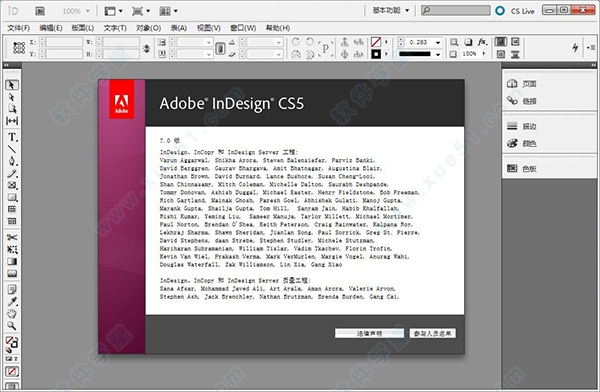Expand the collapsed right panel dock

pos(593,65)
